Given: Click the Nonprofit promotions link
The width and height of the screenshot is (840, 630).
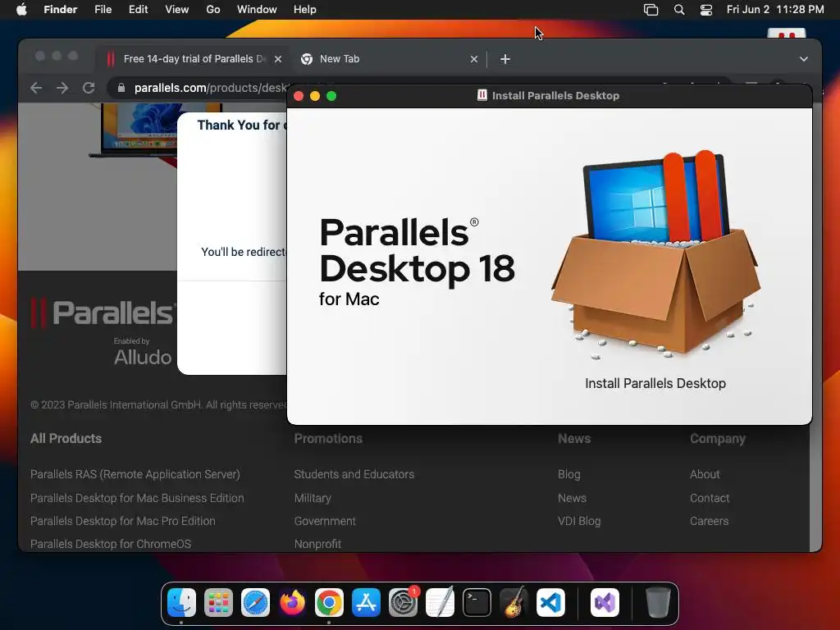Looking at the screenshot, I should (x=317, y=544).
